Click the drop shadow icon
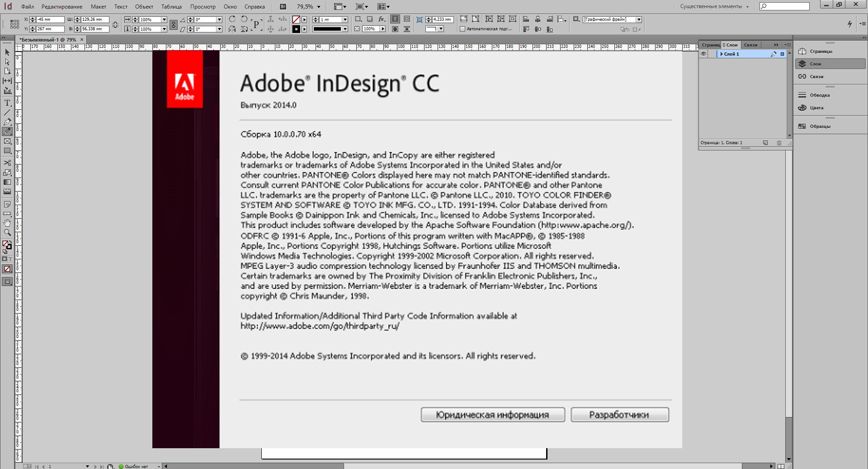868x469 pixels. 370,19
